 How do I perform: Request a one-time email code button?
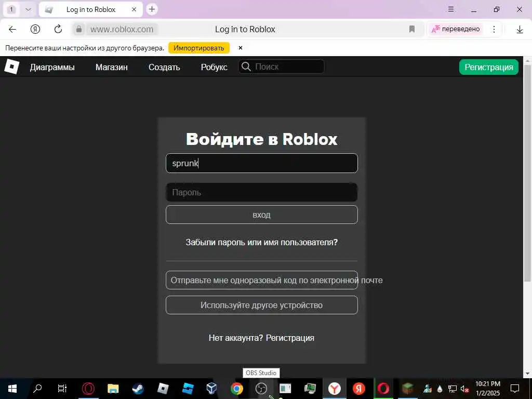click(262, 280)
